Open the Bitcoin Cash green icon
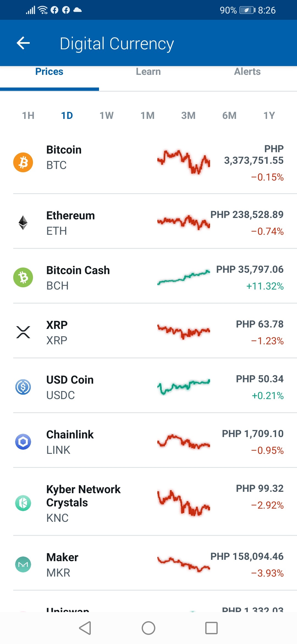This screenshot has width=297, height=644. (x=23, y=277)
